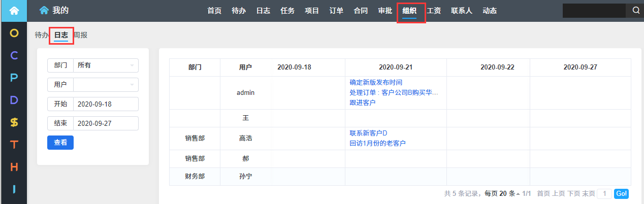Click the 查看 button

point(60,143)
